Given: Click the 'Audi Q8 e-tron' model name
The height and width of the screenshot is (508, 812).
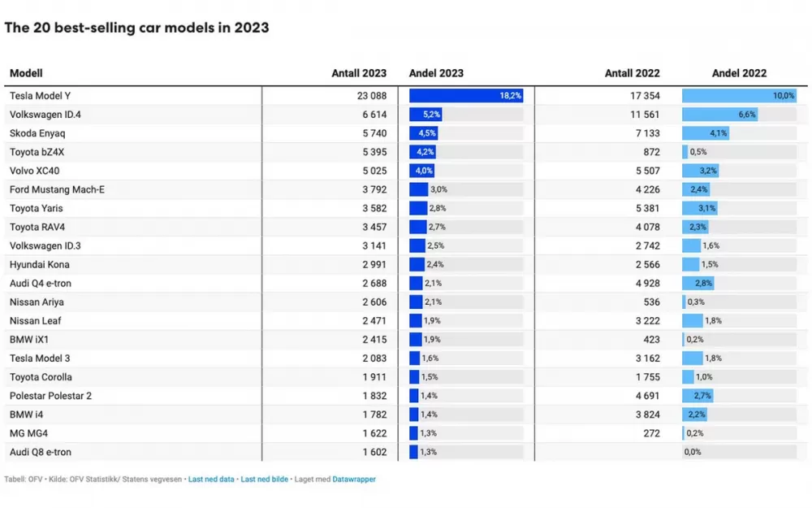Looking at the screenshot, I should click(41, 452).
